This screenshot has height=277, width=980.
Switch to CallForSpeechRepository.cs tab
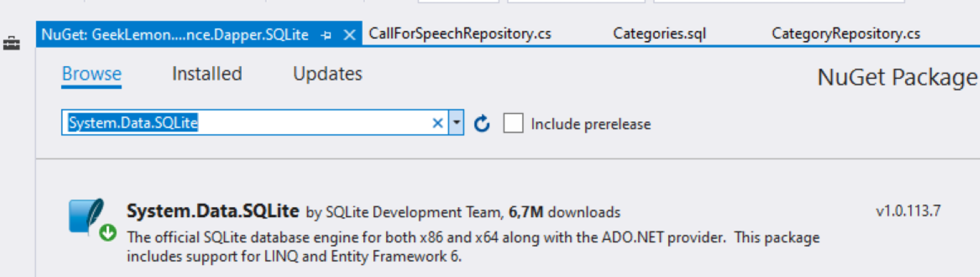tap(460, 34)
